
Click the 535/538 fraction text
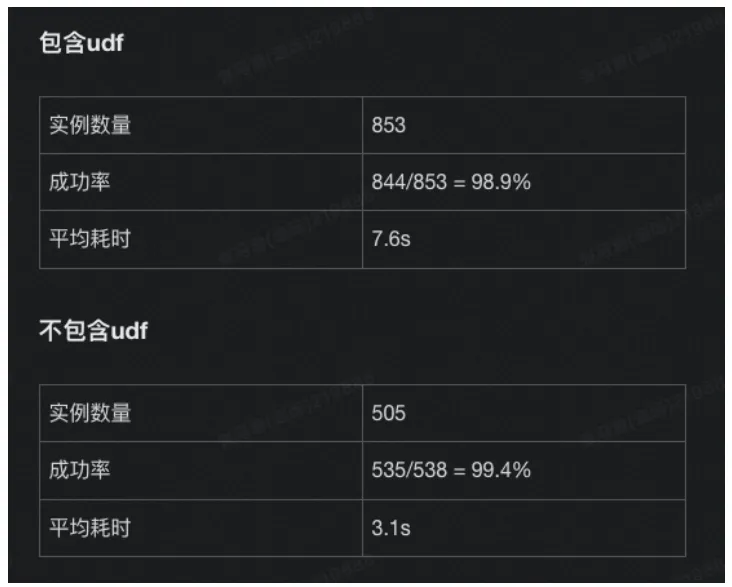[409, 470]
